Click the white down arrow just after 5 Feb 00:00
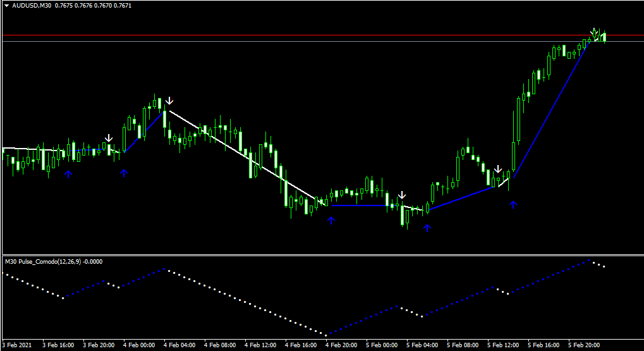This screenshot has width=644, height=351. click(402, 195)
